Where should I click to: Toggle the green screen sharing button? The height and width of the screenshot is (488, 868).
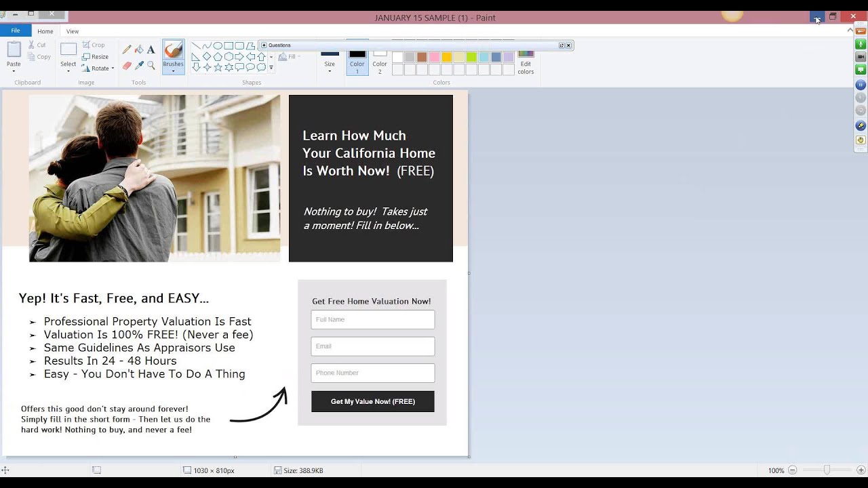coord(861,70)
